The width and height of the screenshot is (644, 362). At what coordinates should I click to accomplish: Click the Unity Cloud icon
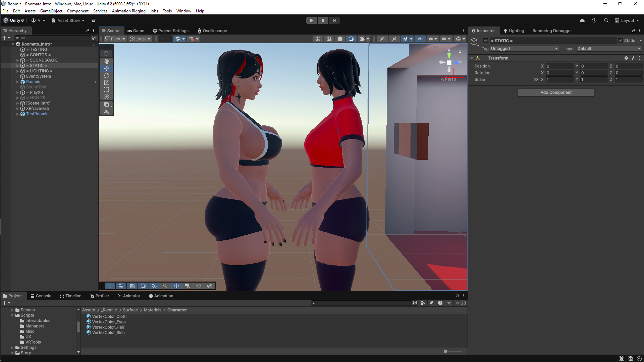click(582, 20)
